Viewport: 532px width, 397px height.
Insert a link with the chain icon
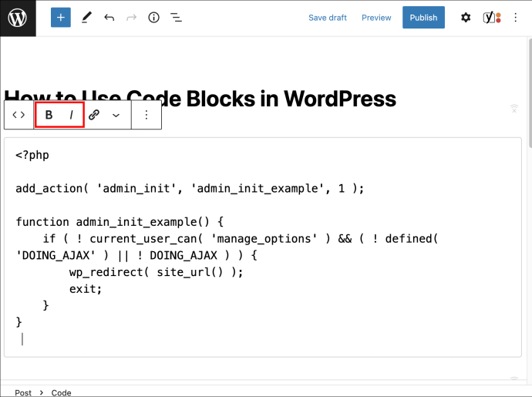pyautogui.click(x=93, y=115)
